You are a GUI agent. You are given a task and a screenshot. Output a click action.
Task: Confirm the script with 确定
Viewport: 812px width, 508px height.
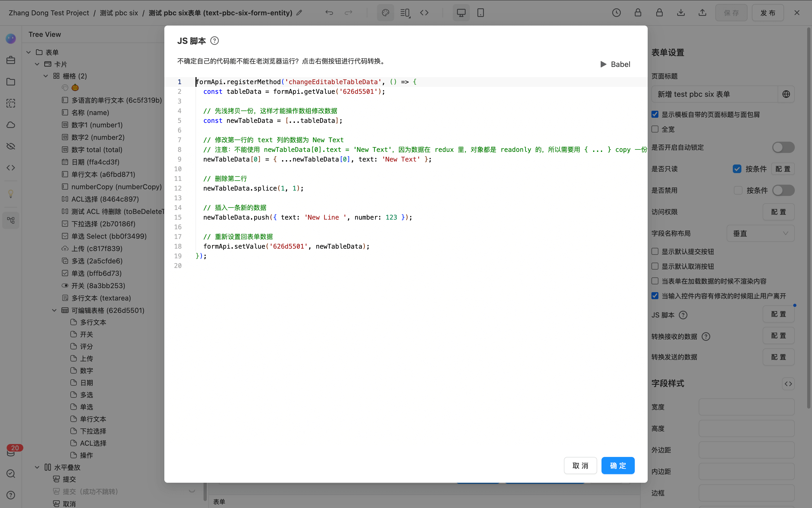pyautogui.click(x=618, y=465)
